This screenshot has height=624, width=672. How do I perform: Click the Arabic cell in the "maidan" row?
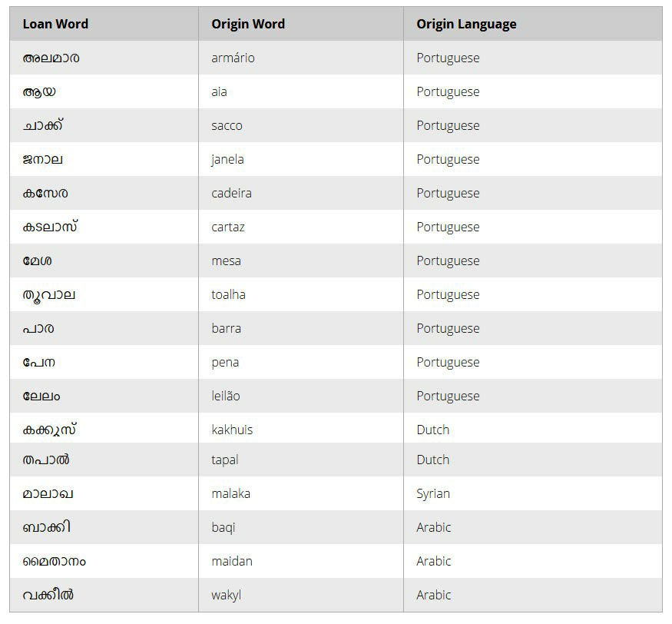point(433,561)
